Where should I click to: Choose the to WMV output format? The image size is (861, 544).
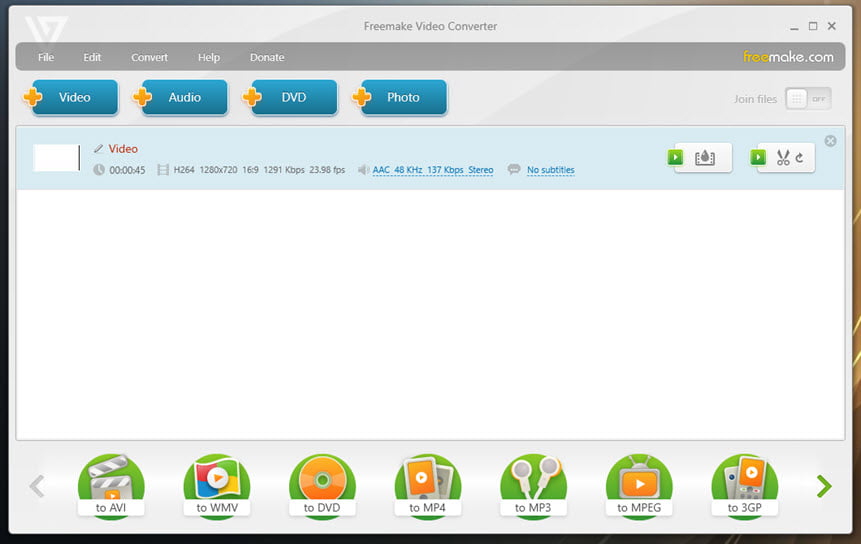[x=217, y=486]
